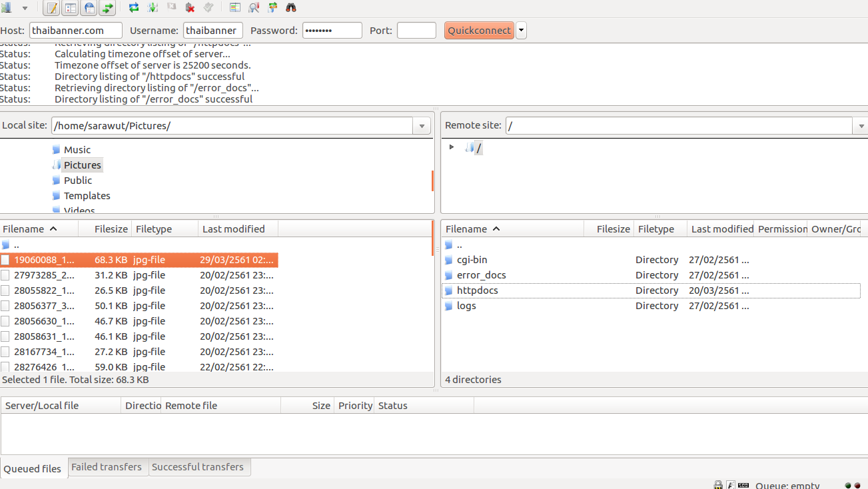Switch to the Failed transfers tab
The image size is (868, 489).
click(x=107, y=467)
